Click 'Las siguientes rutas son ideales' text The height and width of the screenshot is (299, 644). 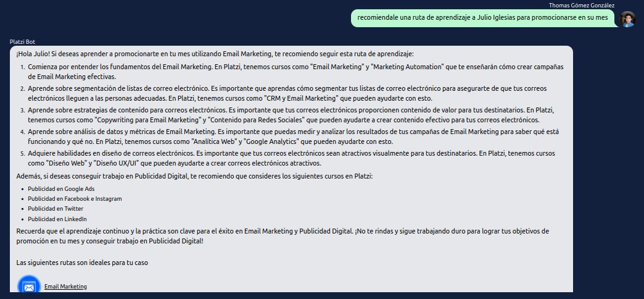[x=82, y=263]
